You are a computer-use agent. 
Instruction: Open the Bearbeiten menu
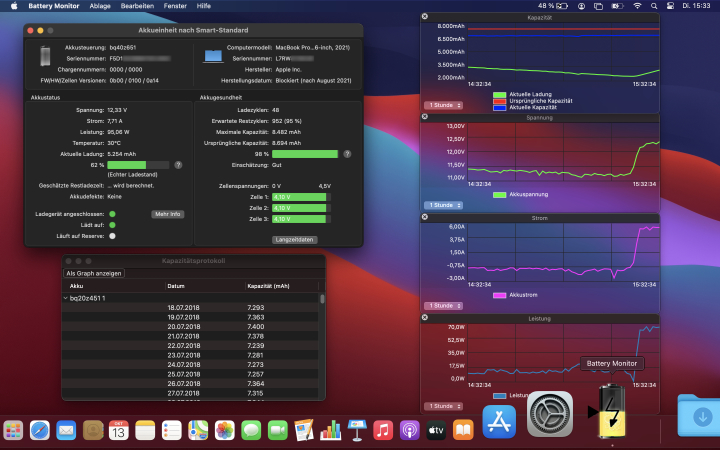coord(137,6)
